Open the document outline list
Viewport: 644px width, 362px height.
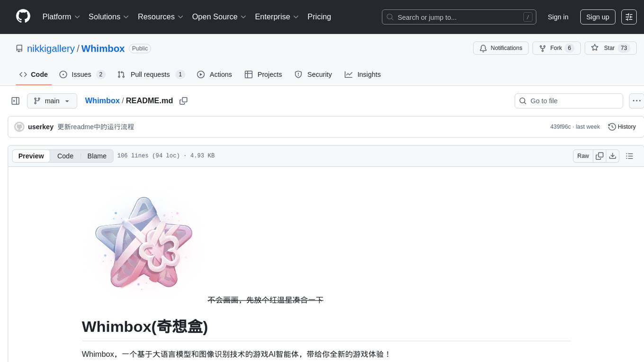[x=629, y=156]
